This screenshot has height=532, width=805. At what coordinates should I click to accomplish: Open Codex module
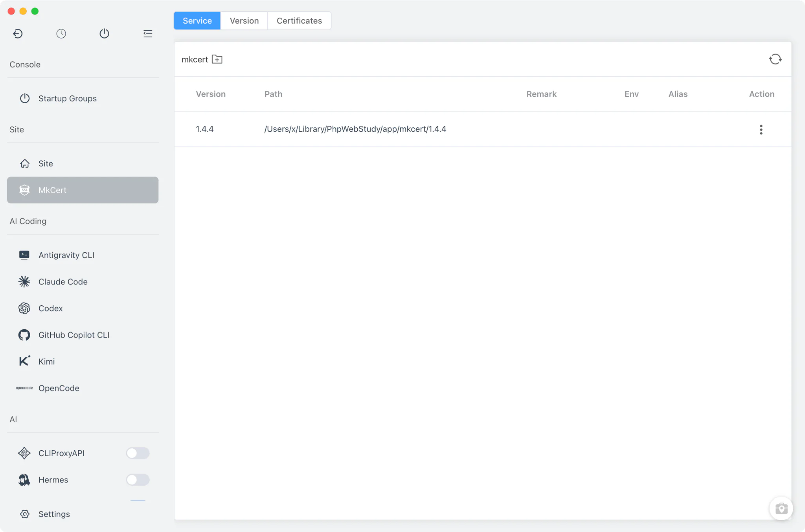click(83, 308)
